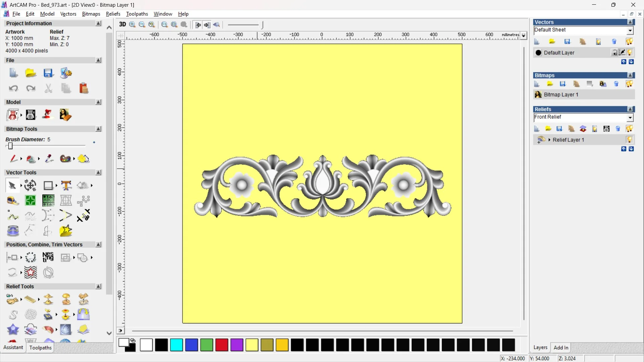Switch to the Add In tab

pyautogui.click(x=561, y=348)
